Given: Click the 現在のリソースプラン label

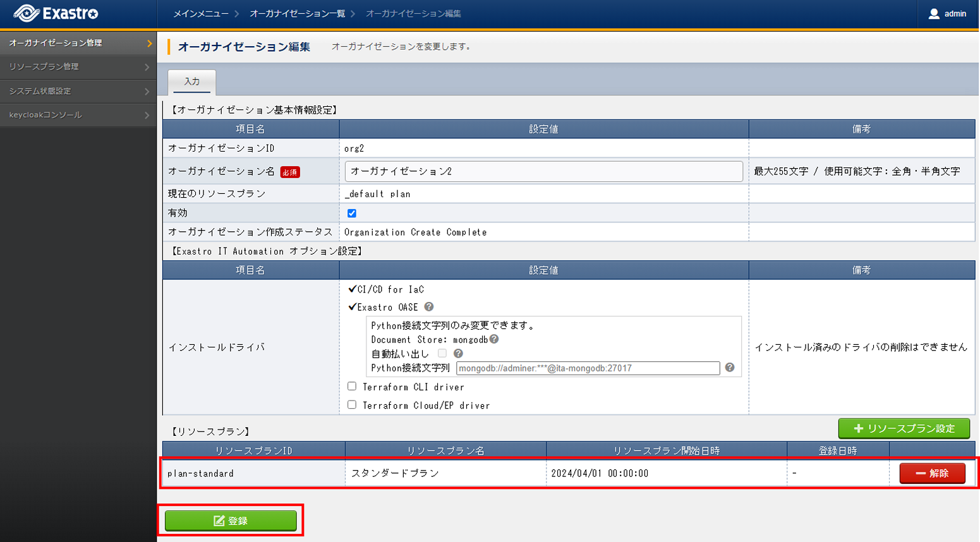Looking at the screenshot, I should 216,193.
